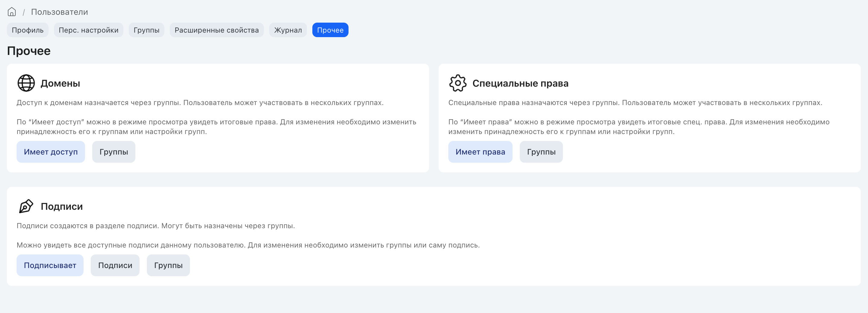This screenshot has width=868, height=313.
Task: Click text 'Можно увидеть все доступные подписи'
Action: [x=88, y=245]
